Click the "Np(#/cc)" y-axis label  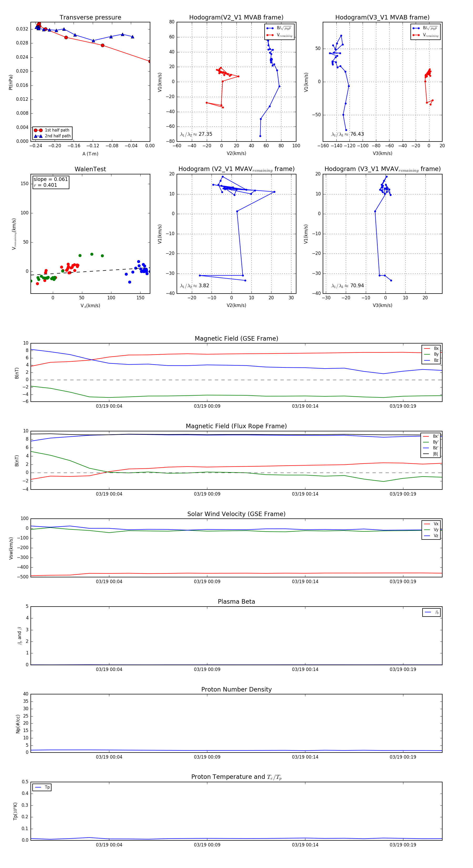(18, 724)
